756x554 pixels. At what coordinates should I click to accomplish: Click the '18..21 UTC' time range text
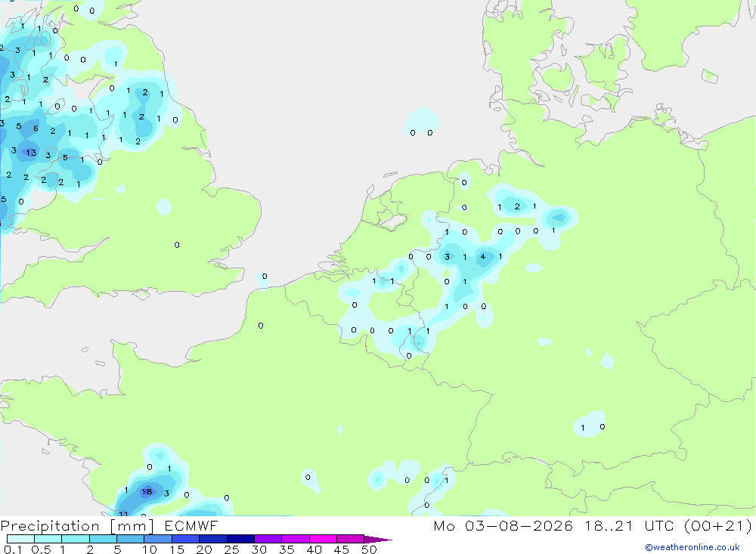(629, 525)
